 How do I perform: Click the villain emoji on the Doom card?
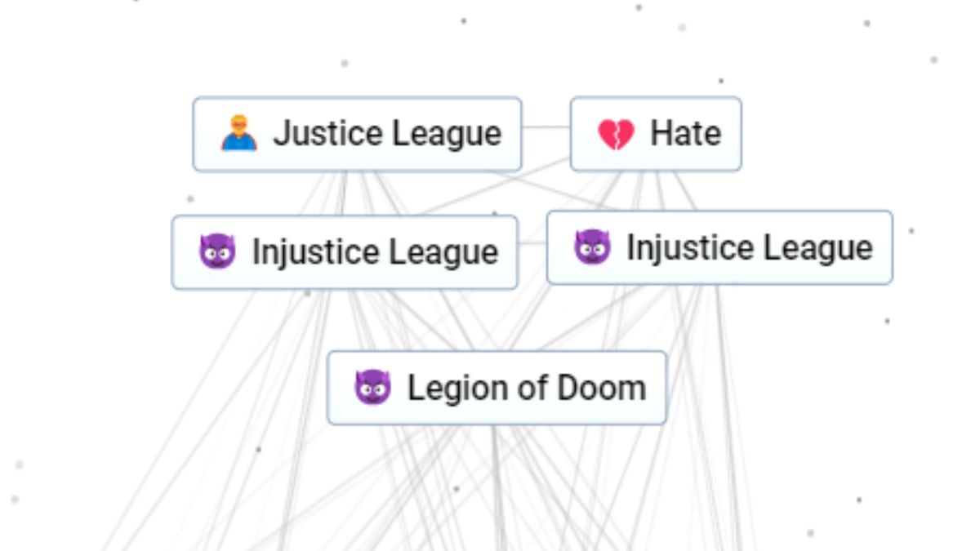372,386
